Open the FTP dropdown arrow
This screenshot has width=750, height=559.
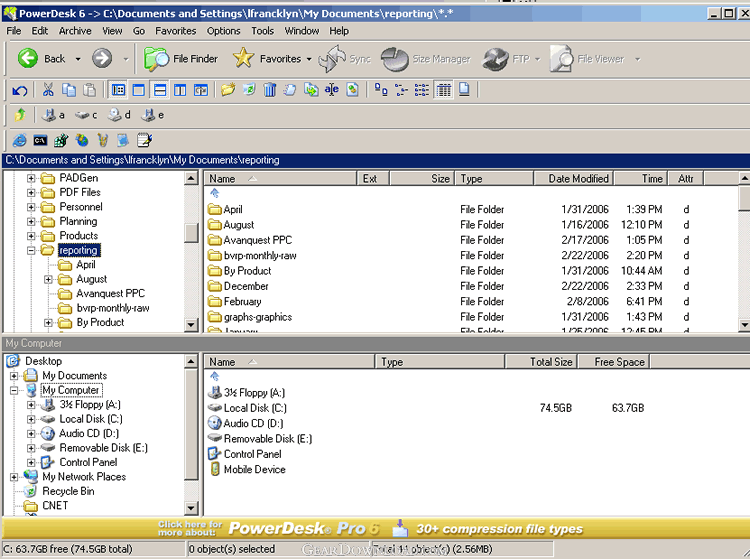click(537, 59)
